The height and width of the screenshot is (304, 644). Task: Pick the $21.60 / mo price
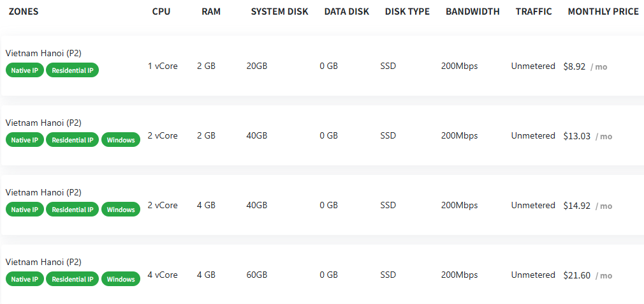(587, 275)
